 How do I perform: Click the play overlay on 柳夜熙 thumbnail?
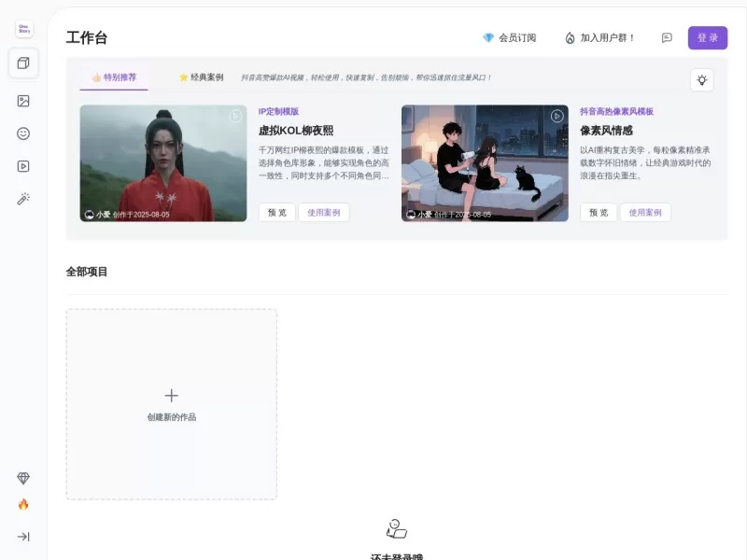[x=233, y=116]
